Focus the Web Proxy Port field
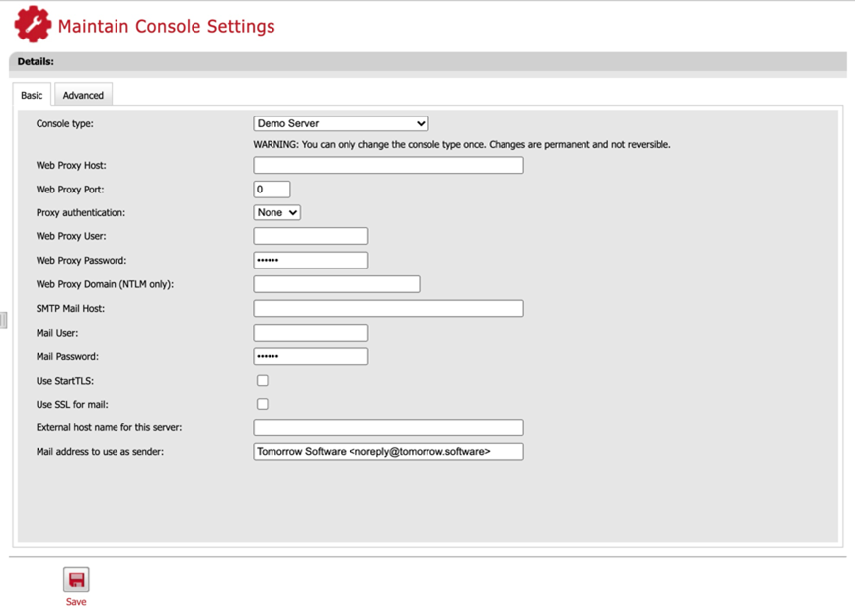 click(x=272, y=189)
